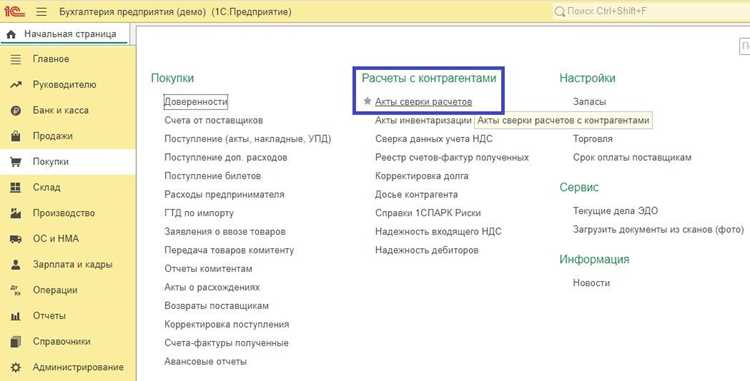This screenshot has height=381, width=750.
Task: Open Поступление доп. расходов
Action: point(226,158)
